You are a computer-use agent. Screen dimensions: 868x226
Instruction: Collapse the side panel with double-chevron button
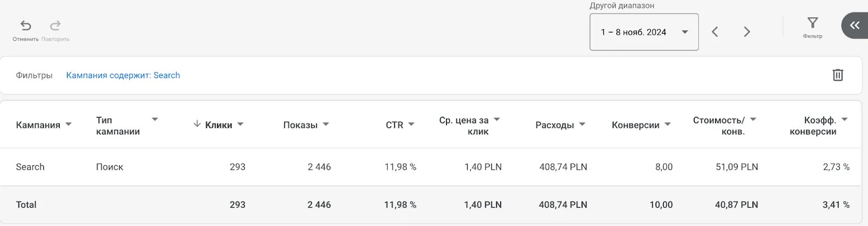click(855, 25)
